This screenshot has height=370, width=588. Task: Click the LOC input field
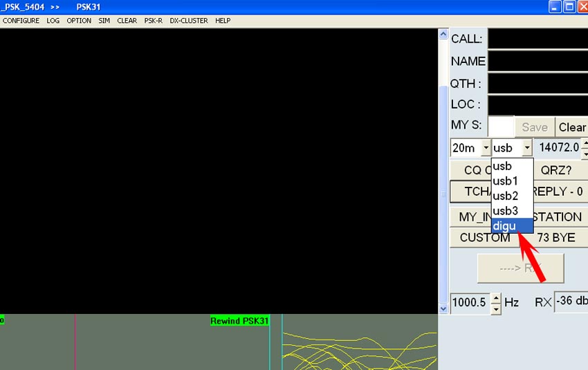click(x=538, y=104)
